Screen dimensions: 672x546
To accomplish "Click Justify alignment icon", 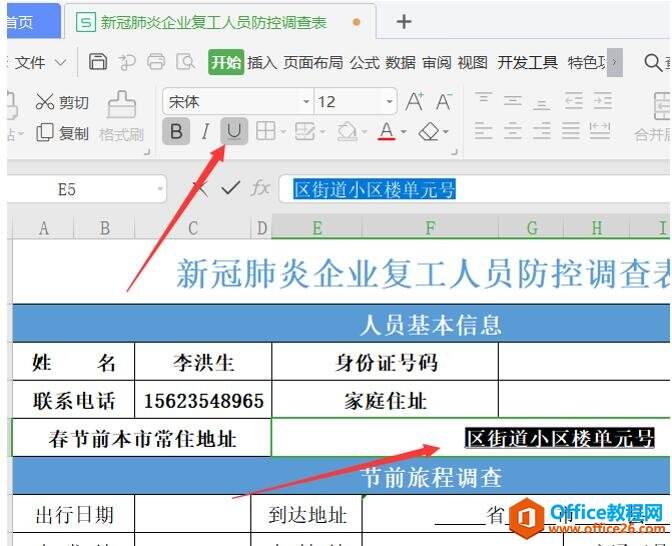I will tap(571, 131).
